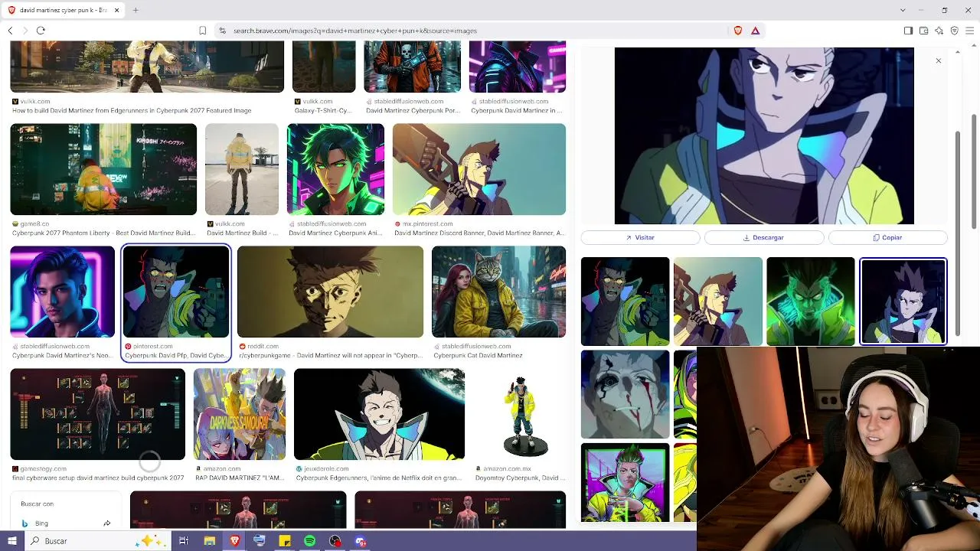
Task: Open the large preview image of David
Action: pyautogui.click(x=764, y=135)
